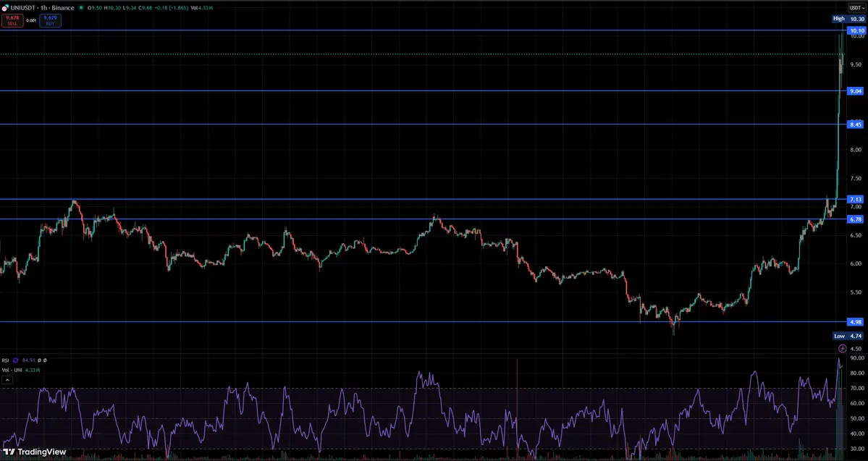The height and width of the screenshot is (461, 868).
Task: Click the 8.00 price axis label
Action: click(855, 149)
